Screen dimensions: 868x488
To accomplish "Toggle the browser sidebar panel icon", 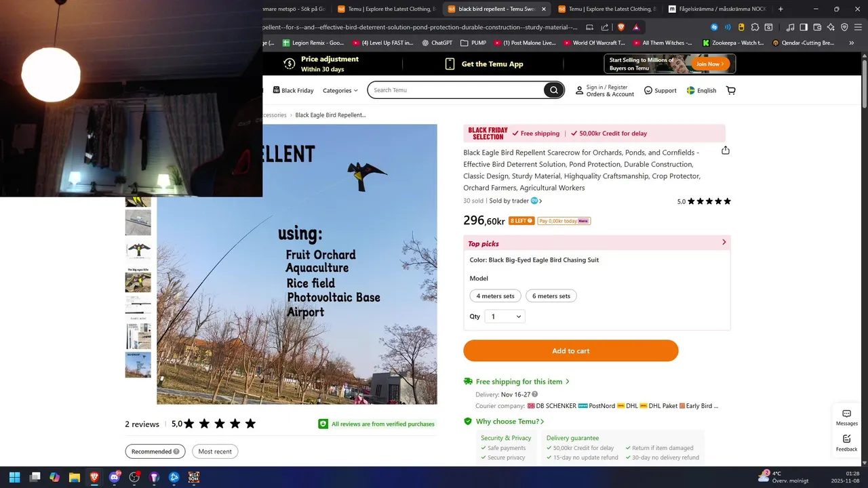I will (x=804, y=27).
